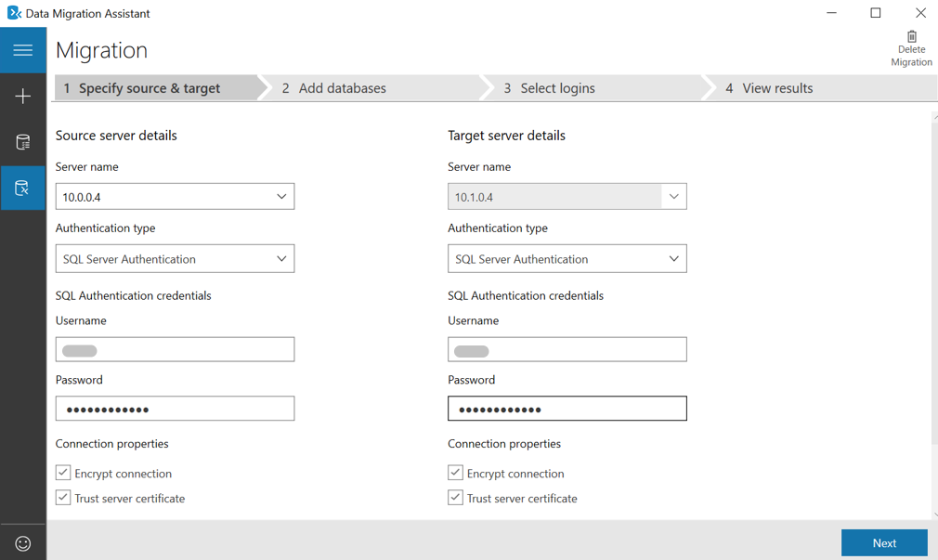938x560 pixels.
Task: Click the smiley feedback icon
Action: pos(22,543)
